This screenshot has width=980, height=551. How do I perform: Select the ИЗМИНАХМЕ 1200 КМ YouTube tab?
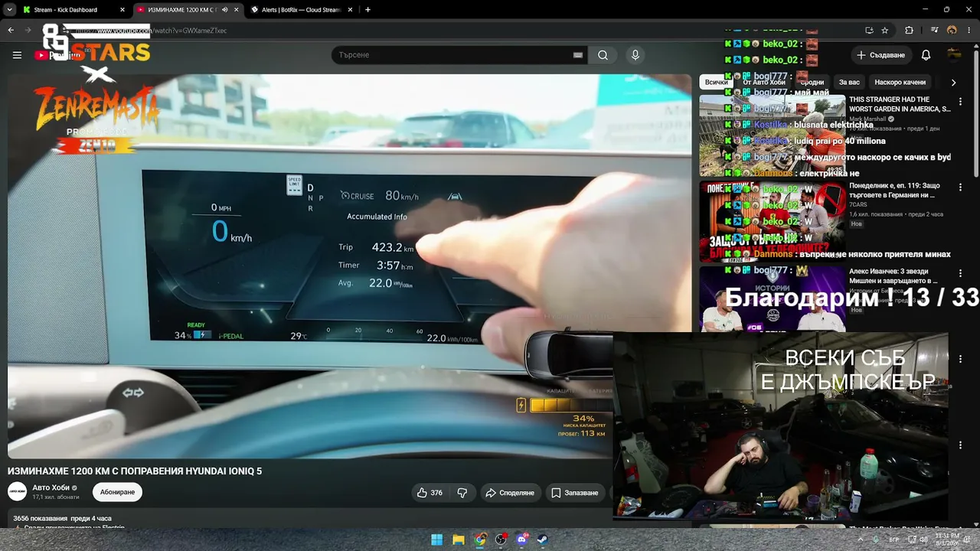click(x=188, y=10)
